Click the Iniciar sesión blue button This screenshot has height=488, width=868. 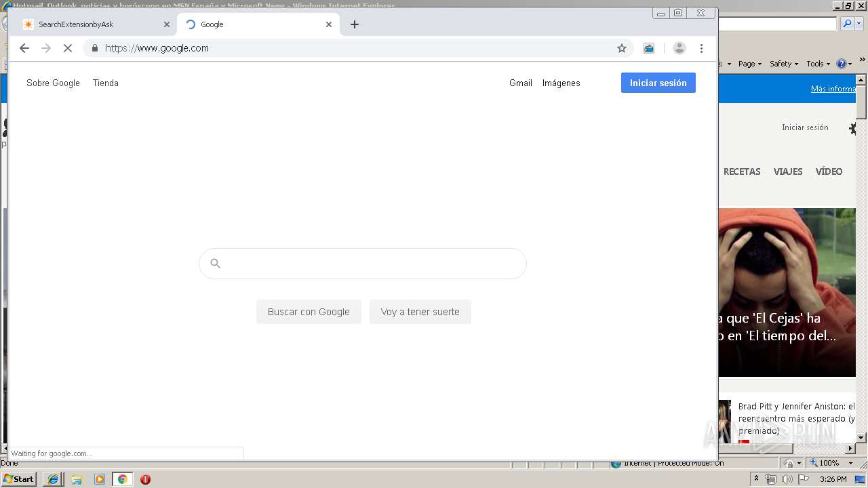click(658, 83)
